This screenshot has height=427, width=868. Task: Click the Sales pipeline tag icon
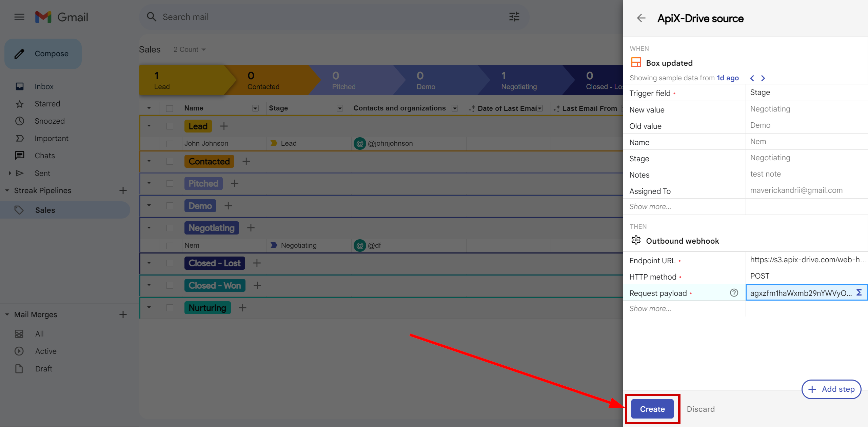(x=19, y=210)
